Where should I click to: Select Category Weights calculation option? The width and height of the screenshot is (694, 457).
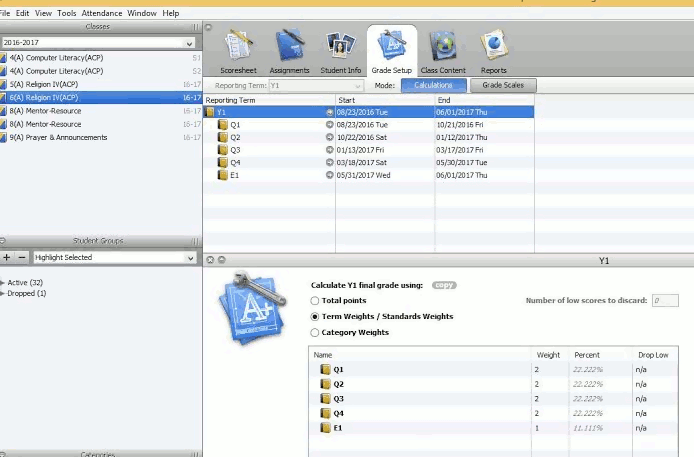tap(315, 333)
